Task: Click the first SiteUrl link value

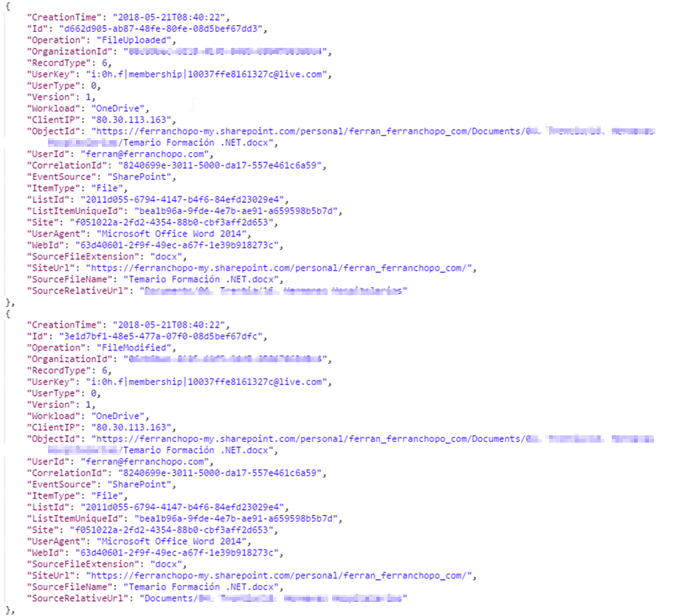Action: pyautogui.click(x=279, y=268)
